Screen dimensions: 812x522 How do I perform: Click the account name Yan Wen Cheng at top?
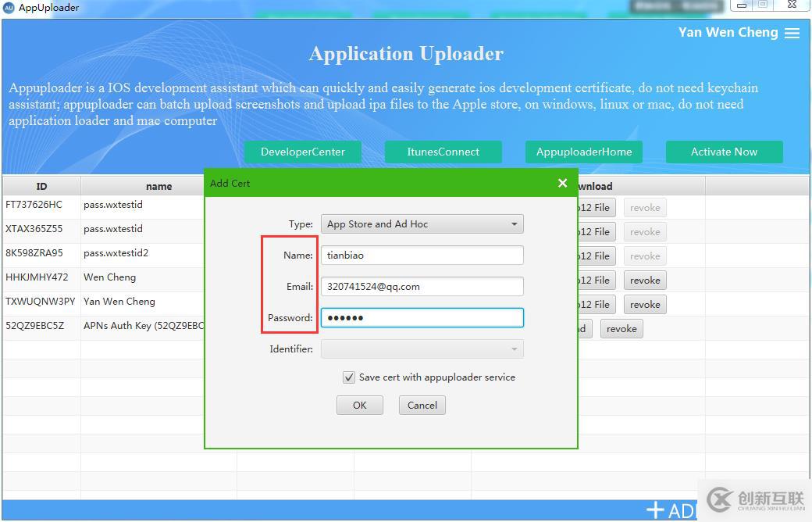point(728,32)
